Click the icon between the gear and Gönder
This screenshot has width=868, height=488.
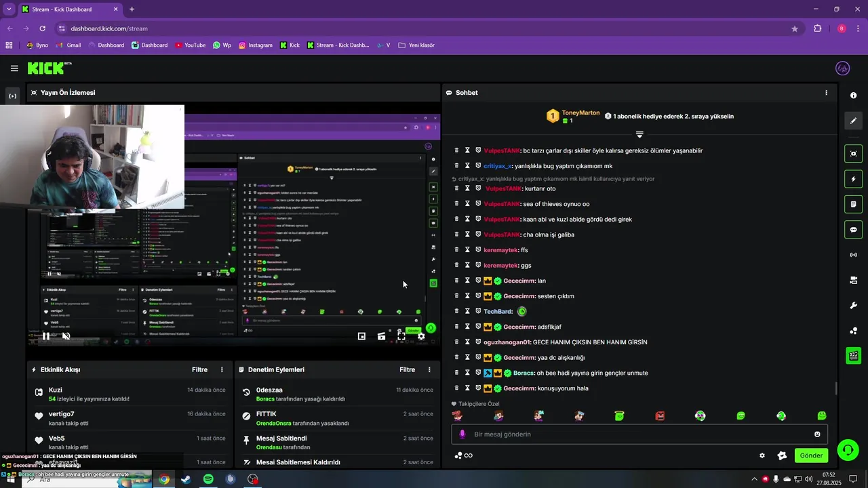tap(782, 455)
